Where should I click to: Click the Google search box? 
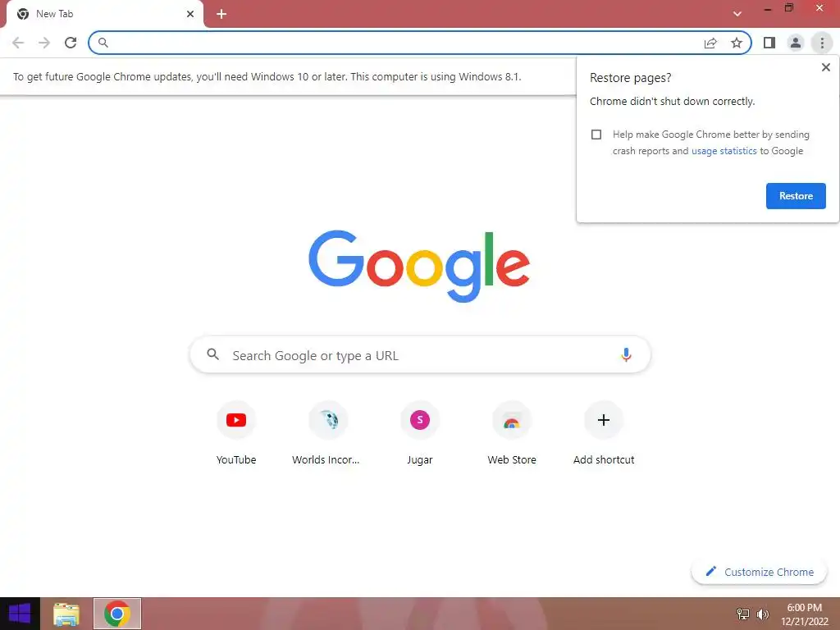(420, 354)
